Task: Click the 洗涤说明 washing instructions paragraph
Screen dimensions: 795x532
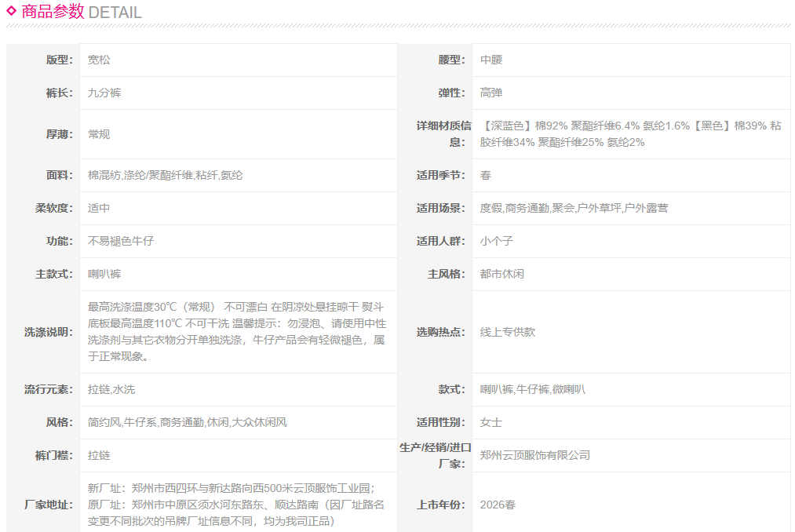Action: 237,332
